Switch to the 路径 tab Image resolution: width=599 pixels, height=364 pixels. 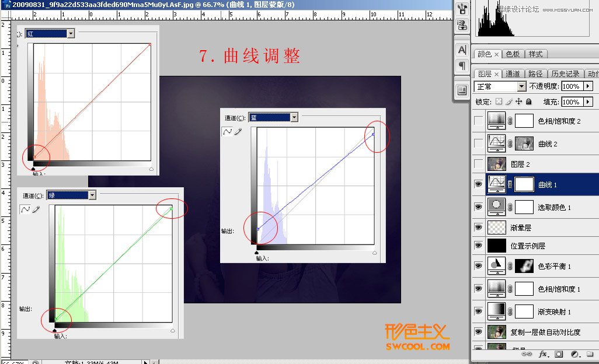[535, 73]
